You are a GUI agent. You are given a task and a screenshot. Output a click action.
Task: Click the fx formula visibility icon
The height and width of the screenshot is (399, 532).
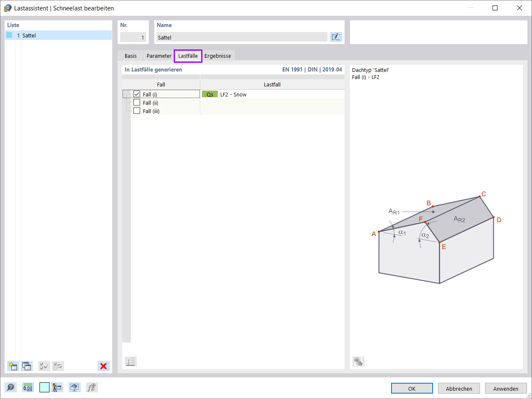(x=92, y=387)
